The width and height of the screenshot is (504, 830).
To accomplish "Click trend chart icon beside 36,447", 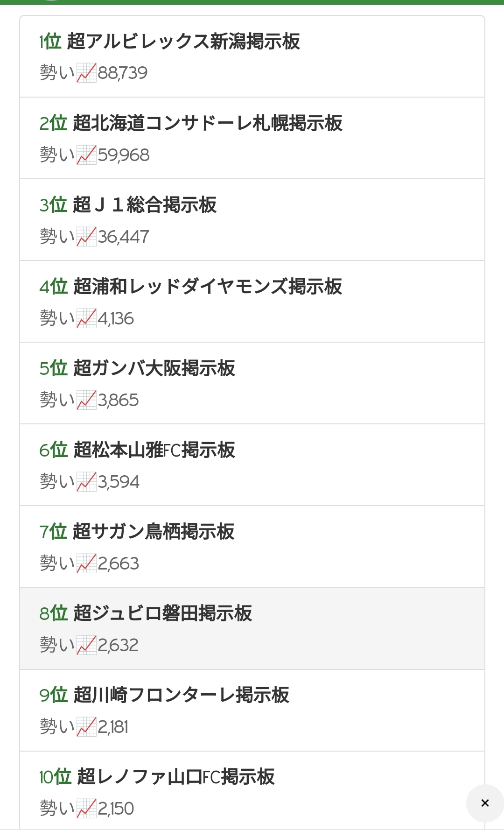I will [x=86, y=237].
